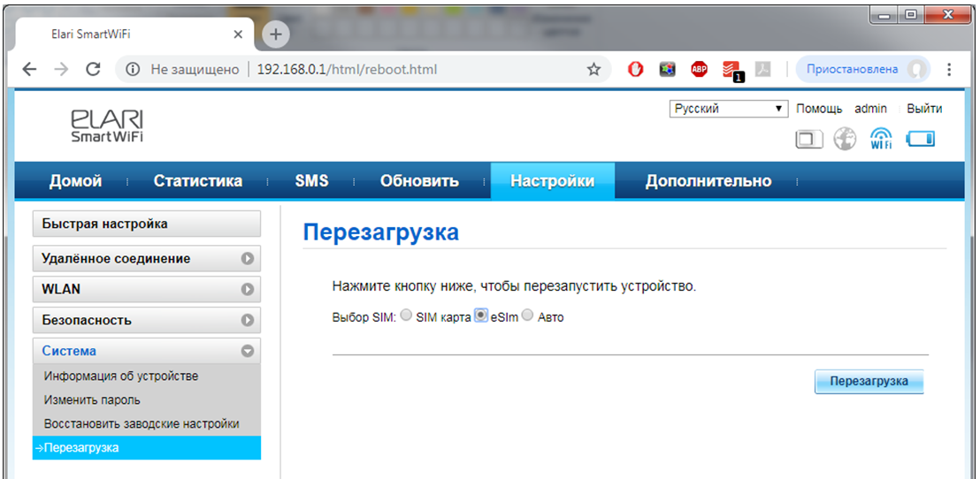Viewport: 980px width, 479px height.
Task: Open 'Восстановить заводские настройки' item
Action: coord(142,423)
